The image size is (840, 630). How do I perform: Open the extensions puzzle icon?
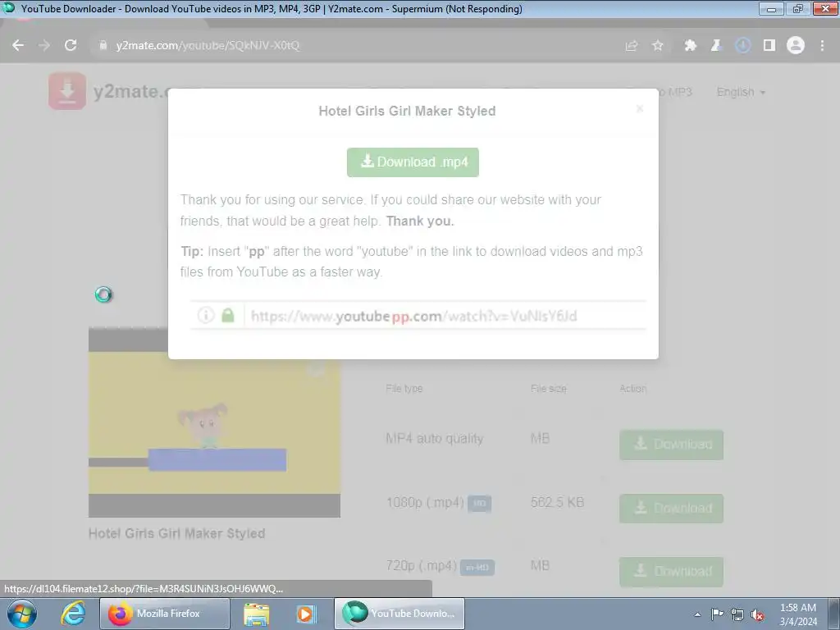(691, 46)
